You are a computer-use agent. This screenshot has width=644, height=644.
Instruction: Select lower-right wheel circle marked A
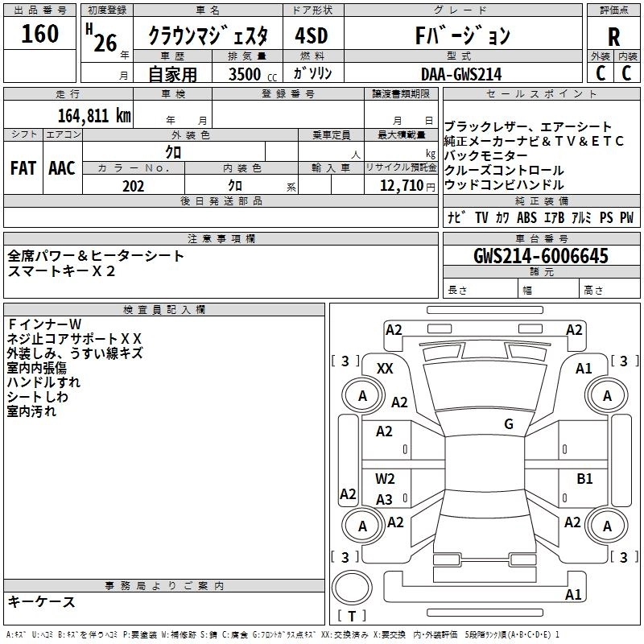(607, 526)
